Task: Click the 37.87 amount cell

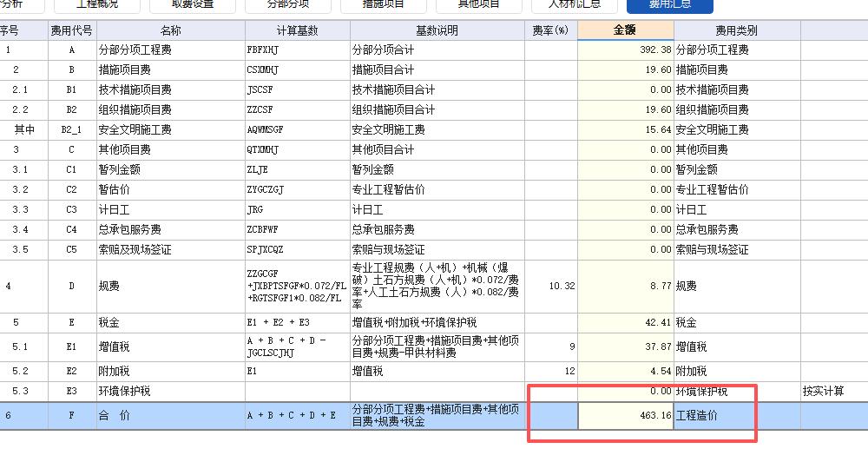Action: click(x=626, y=346)
